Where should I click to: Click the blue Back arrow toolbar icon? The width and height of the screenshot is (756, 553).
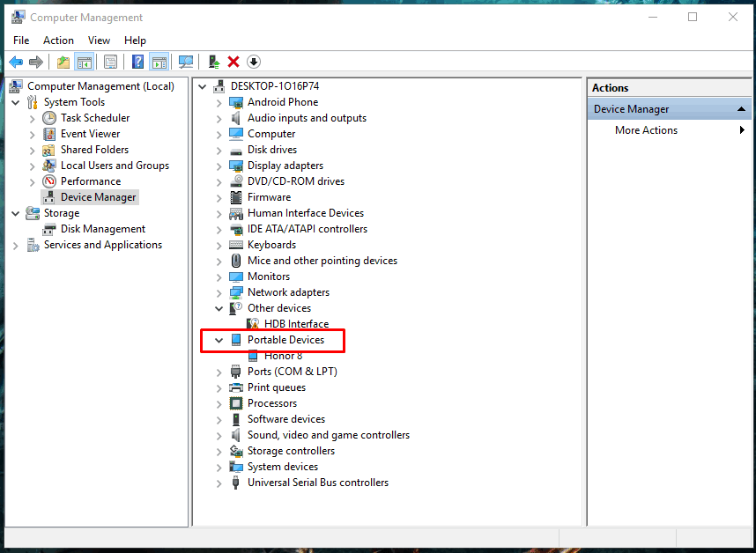click(16, 62)
